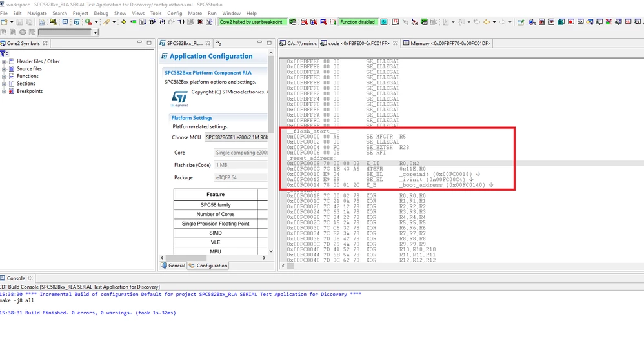
Task: Minimize the Core2 Symbols panel
Action: 139,43
